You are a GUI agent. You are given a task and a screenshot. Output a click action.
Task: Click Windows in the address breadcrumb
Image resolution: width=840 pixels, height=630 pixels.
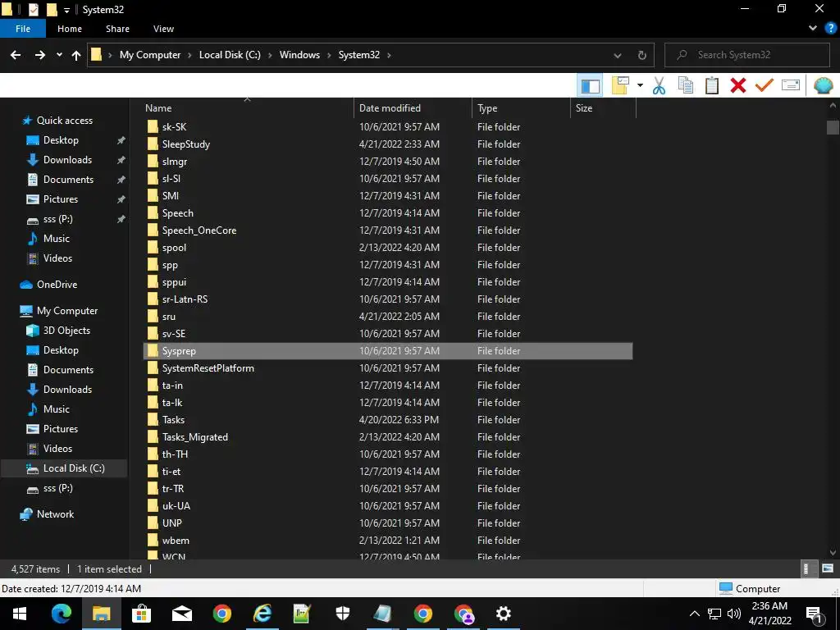pyautogui.click(x=299, y=55)
